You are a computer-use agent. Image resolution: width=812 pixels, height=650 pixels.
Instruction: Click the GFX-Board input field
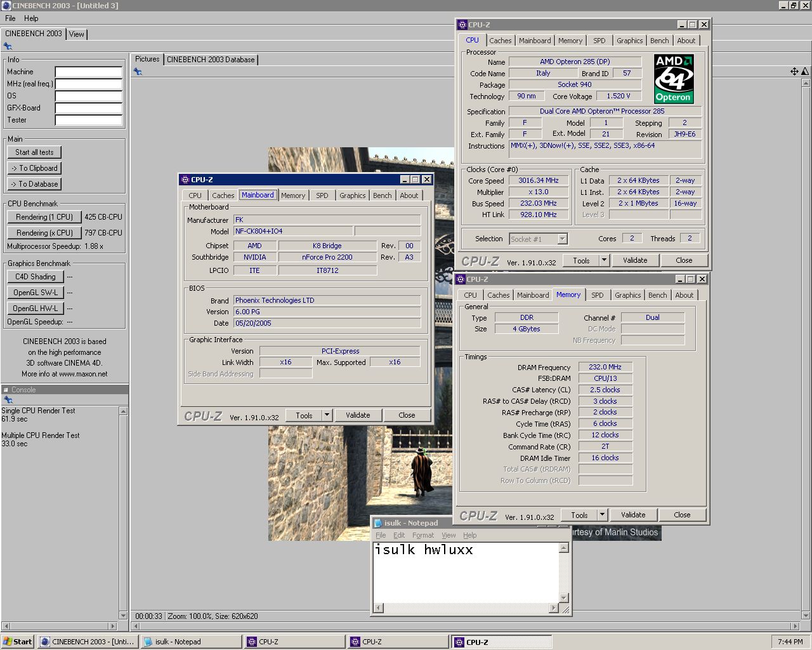pyautogui.click(x=88, y=108)
